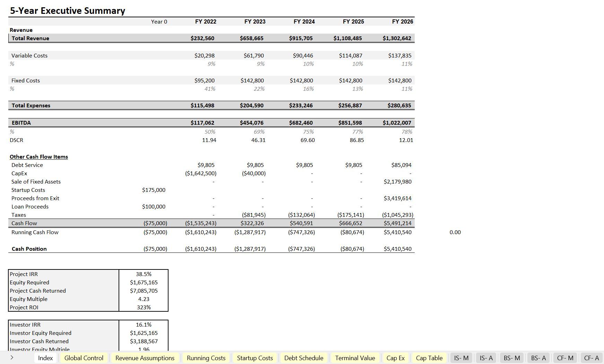Click Fixed Costs value $95,200
604x364 pixels.
pyautogui.click(x=205, y=80)
